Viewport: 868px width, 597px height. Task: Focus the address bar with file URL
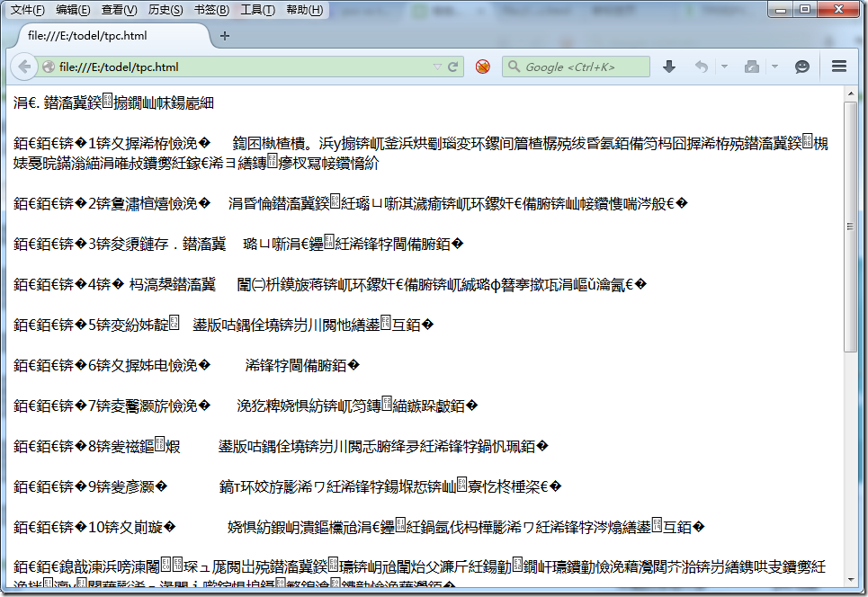(244, 67)
